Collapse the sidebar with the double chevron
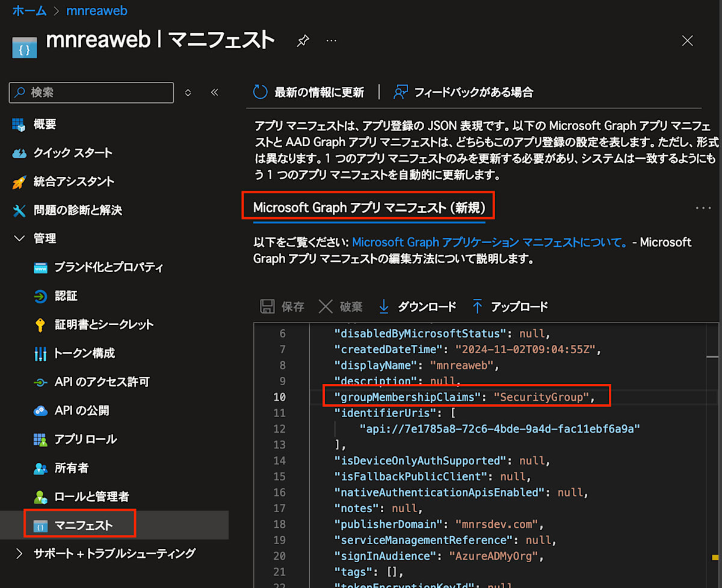The height and width of the screenshot is (588, 722). click(x=214, y=92)
